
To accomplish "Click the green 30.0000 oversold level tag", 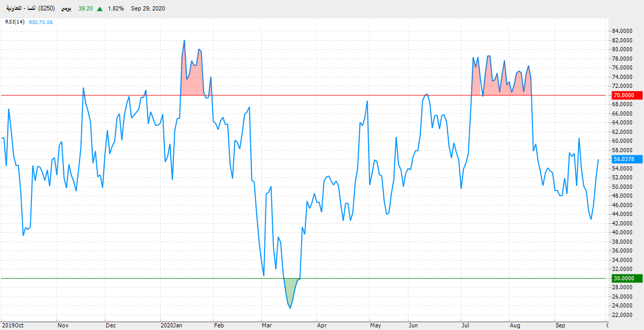I will click(627, 278).
